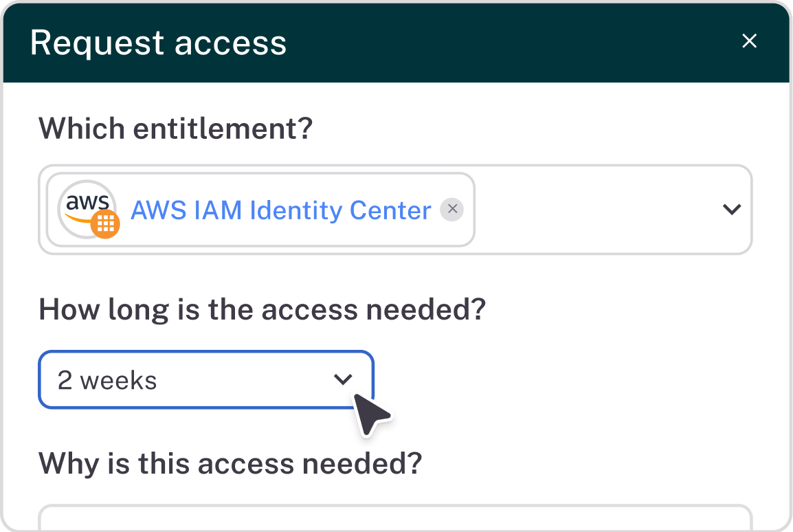This screenshot has width=793, height=532.
Task: Click the "Request access" dialog title
Action: click(x=158, y=43)
